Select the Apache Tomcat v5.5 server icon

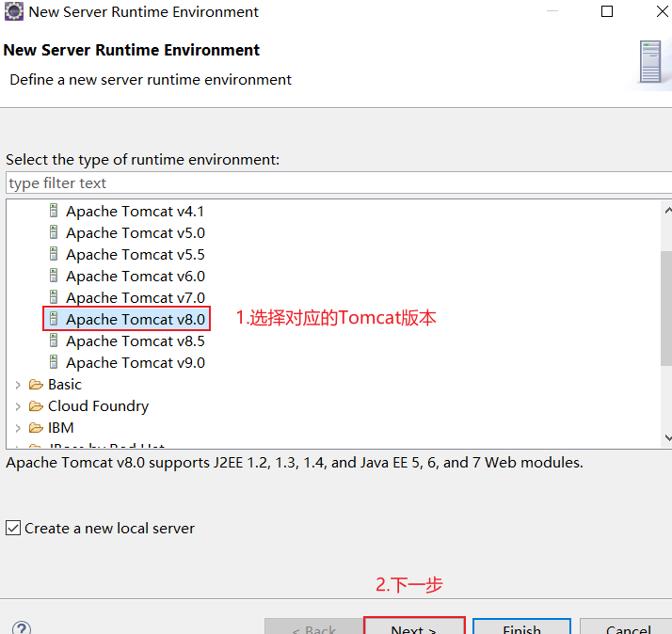(54, 254)
